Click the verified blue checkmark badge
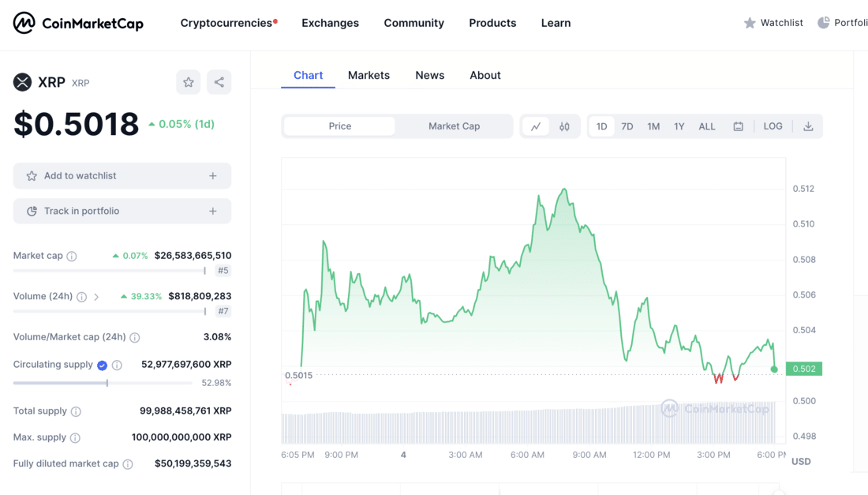The height and width of the screenshot is (495, 868). pos(102,365)
